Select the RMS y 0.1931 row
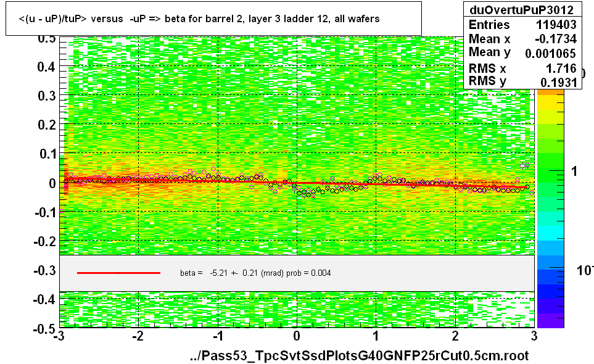 coord(522,81)
